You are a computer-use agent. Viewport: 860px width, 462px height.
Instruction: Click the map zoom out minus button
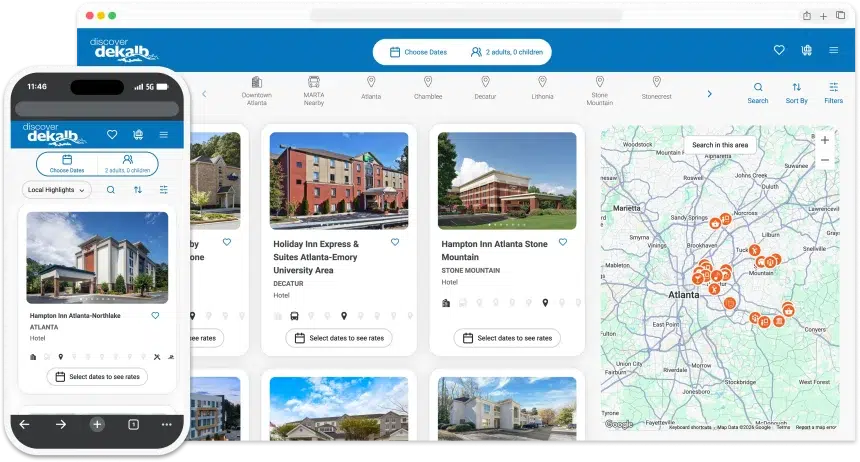coord(825,160)
